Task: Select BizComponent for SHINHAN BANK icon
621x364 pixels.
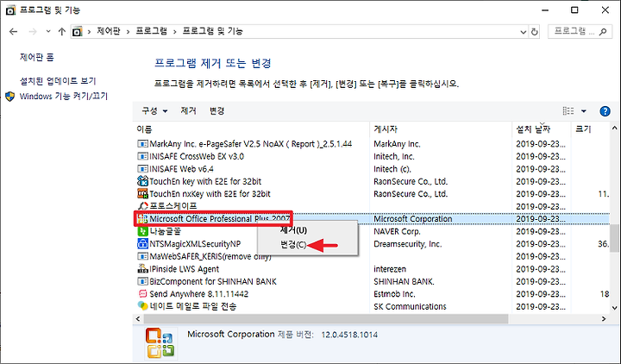Action: [x=142, y=281]
